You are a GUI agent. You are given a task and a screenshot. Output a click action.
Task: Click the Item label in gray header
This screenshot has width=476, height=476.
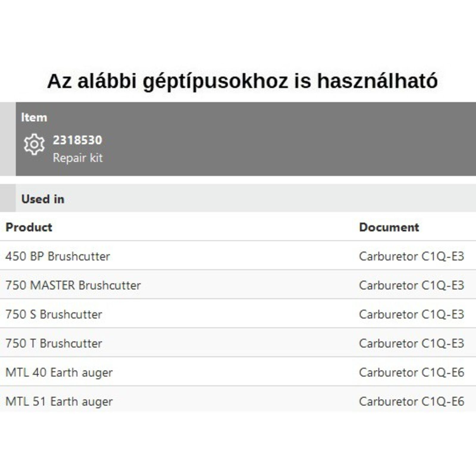tap(34, 118)
